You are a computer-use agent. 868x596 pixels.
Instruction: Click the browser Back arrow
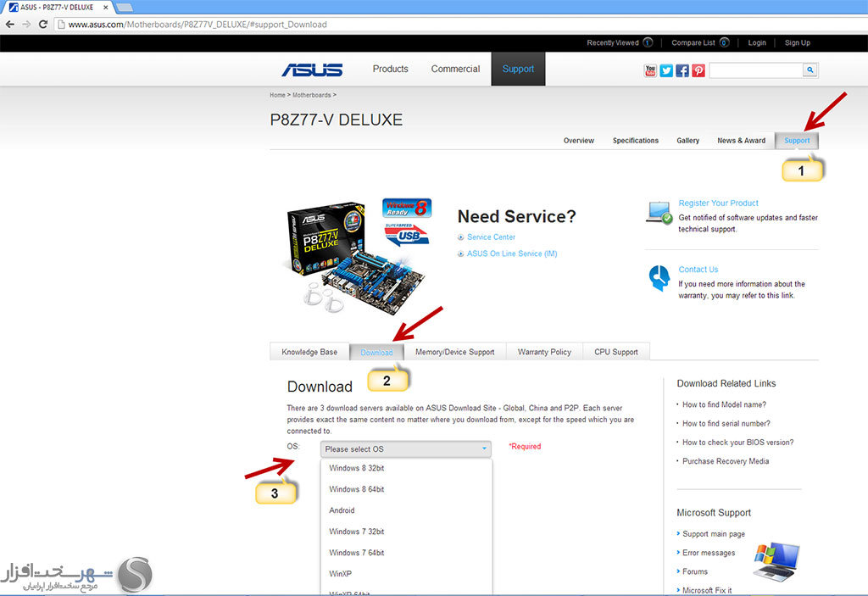(9, 25)
